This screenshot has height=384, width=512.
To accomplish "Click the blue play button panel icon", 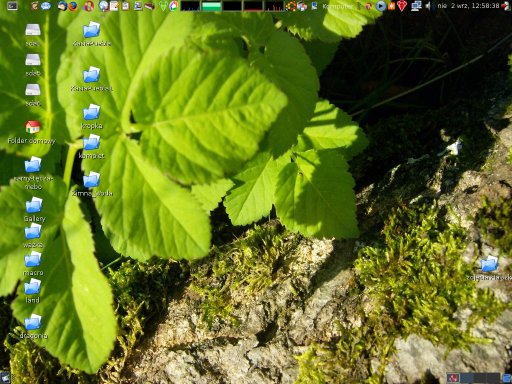I will (381, 6).
